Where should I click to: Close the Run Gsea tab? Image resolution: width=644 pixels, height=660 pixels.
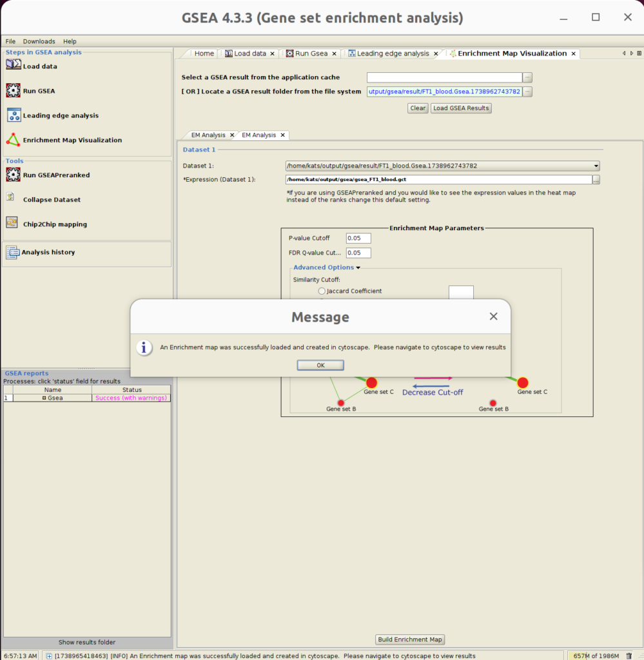click(x=334, y=53)
